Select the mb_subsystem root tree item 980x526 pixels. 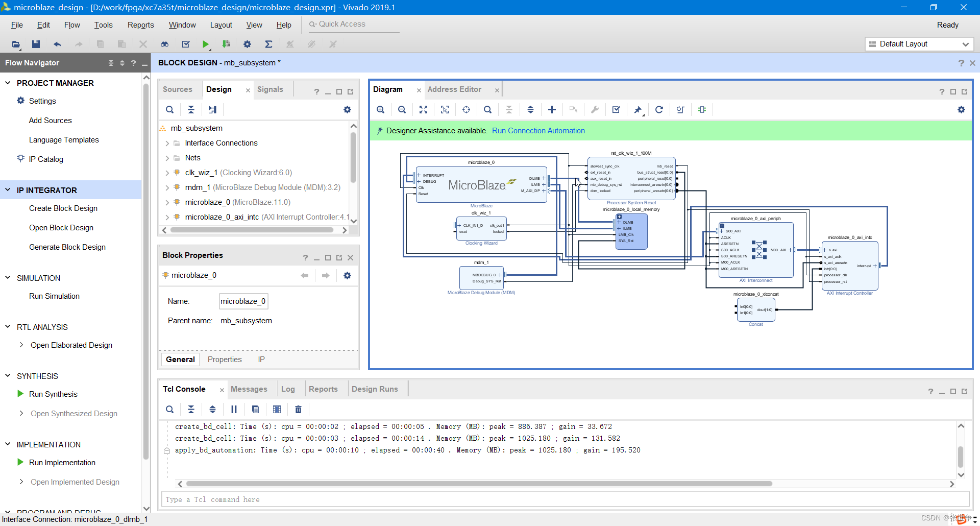pyautogui.click(x=197, y=128)
